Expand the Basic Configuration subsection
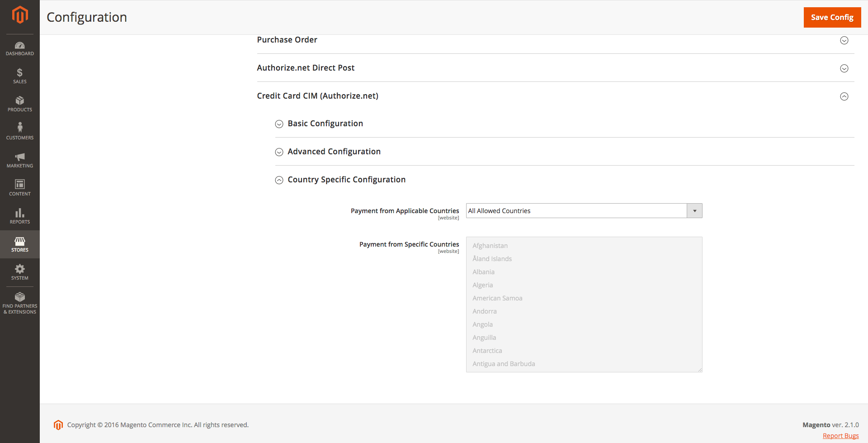This screenshot has width=868, height=443. pos(325,124)
